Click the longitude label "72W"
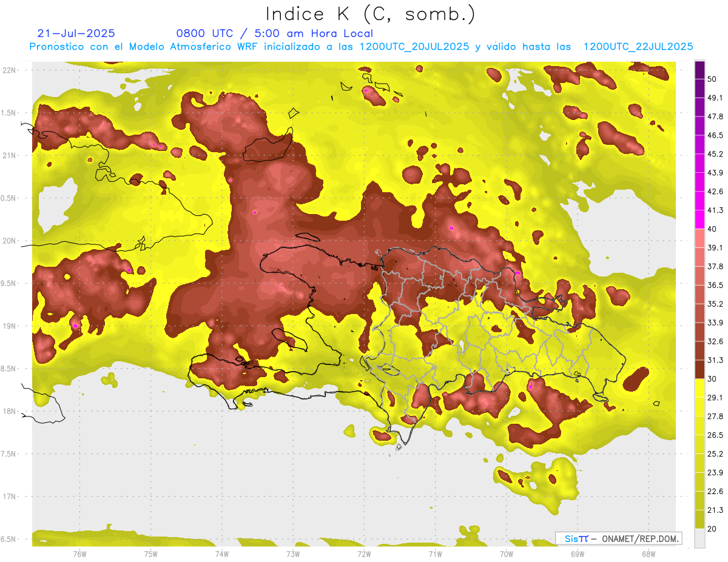This screenshot has height=562, width=728. click(364, 554)
